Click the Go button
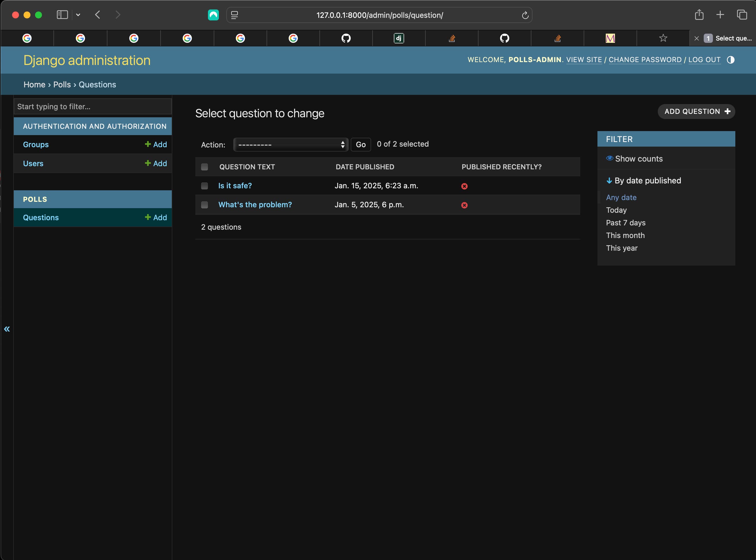 pos(360,145)
